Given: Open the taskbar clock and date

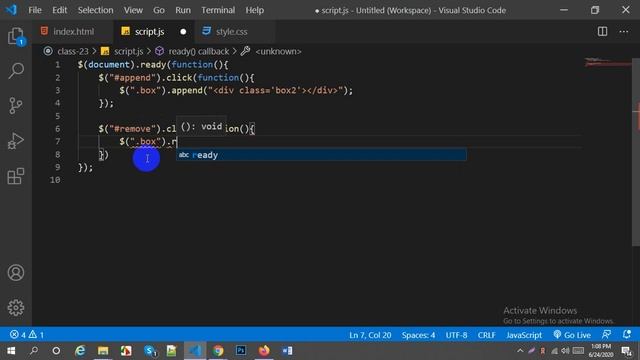Looking at the screenshot, I should (x=601, y=351).
